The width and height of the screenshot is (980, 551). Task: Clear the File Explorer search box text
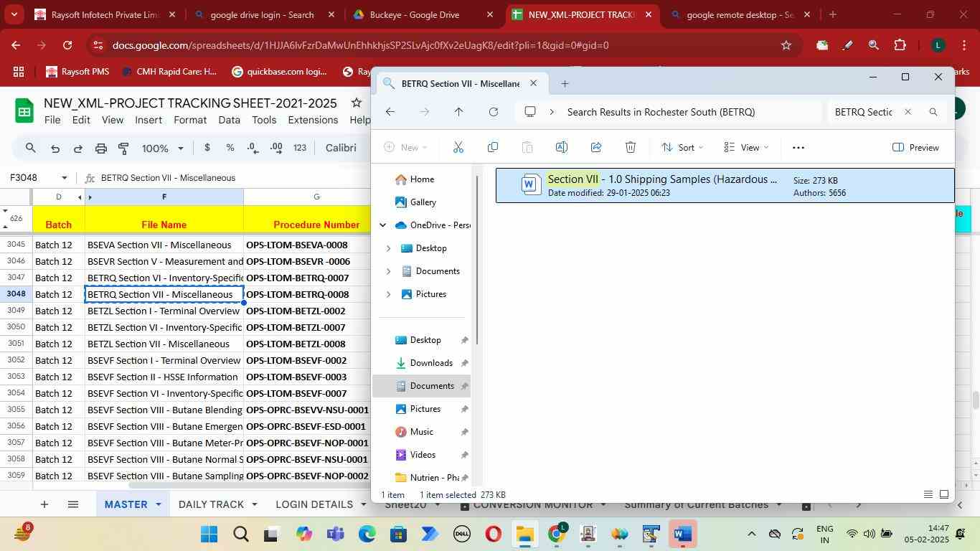908,112
